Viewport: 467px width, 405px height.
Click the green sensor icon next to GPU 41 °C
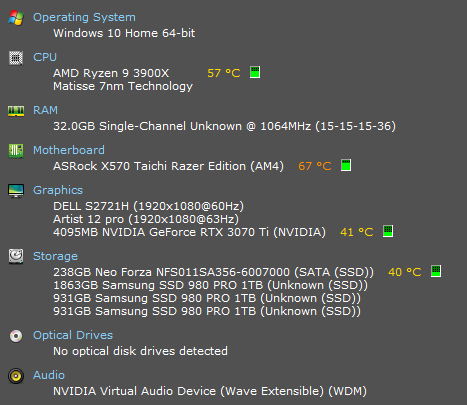coord(388,231)
